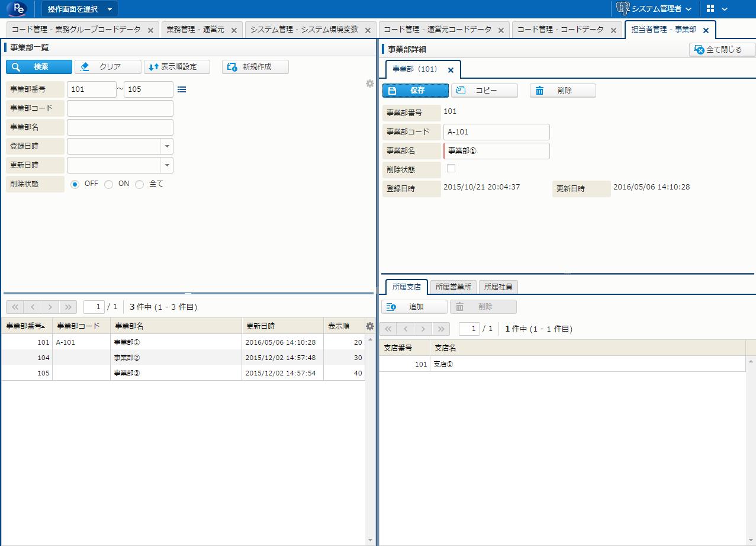Expand the 登録日時 dropdown
Screen dimensions: 756x546
(167, 146)
